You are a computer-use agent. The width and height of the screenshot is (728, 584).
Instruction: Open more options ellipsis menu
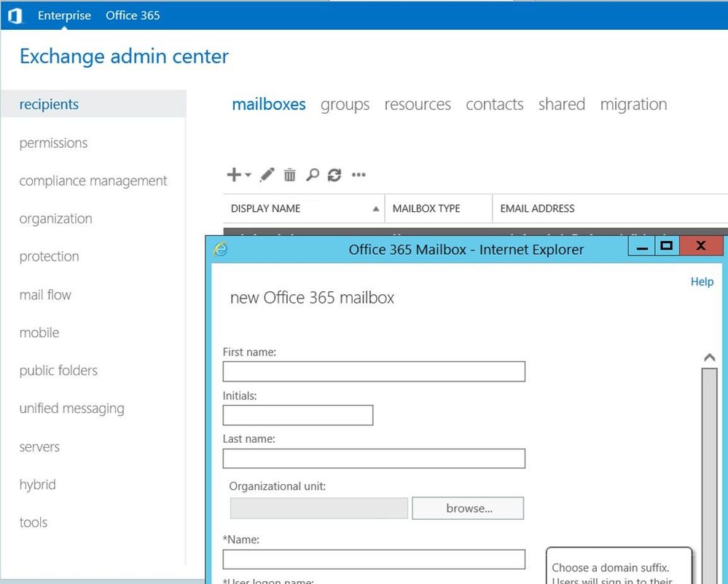pyautogui.click(x=359, y=175)
